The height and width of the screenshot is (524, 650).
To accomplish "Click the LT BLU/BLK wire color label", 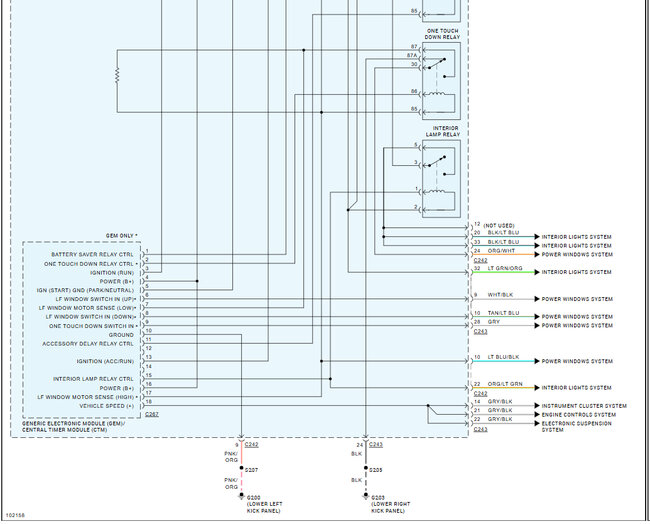I will pos(503,357).
